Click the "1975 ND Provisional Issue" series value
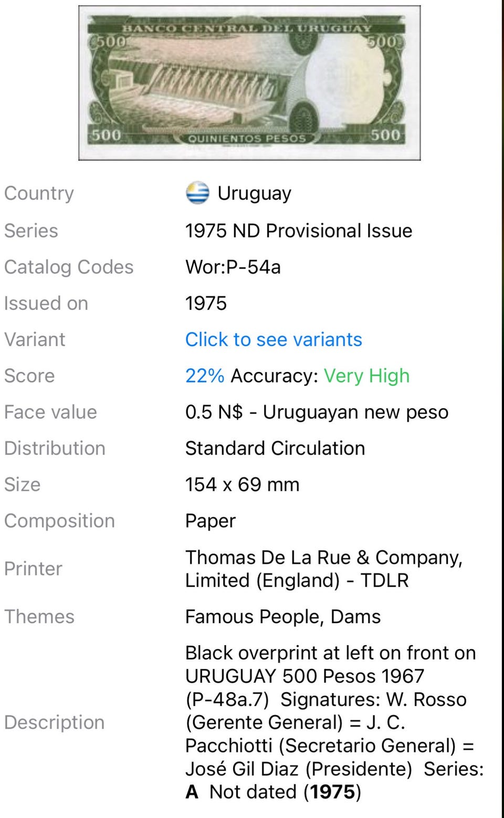 (x=298, y=231)
